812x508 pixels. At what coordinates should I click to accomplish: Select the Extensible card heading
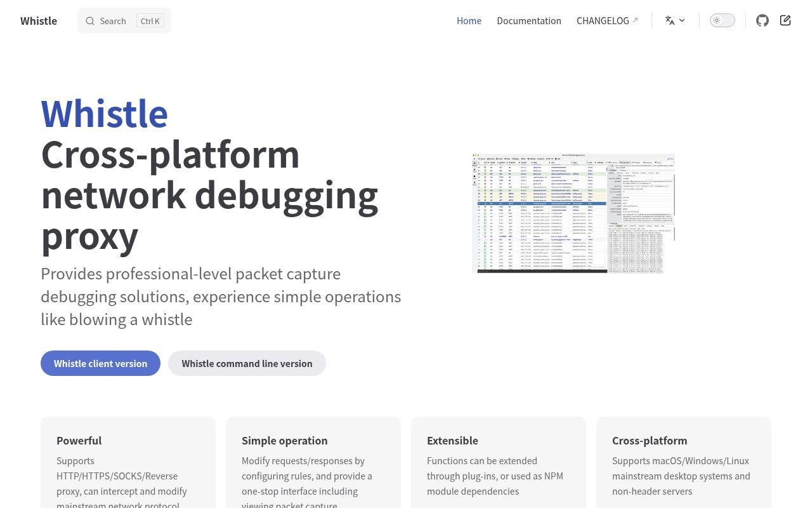pyautogui.click(x=452, y=441)
